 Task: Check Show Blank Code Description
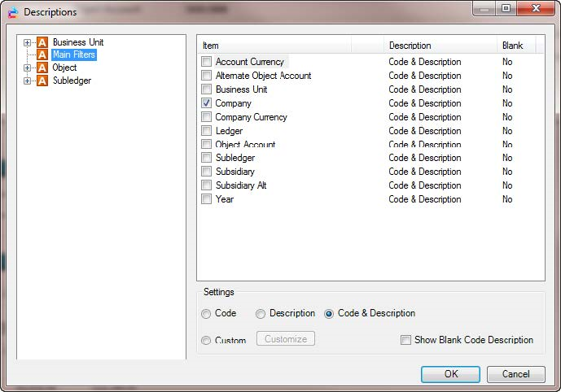pyautogui.click(x=405, y=340)
